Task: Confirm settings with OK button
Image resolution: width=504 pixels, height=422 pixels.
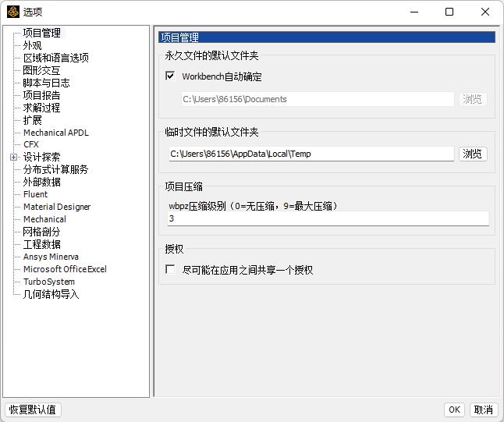Action: point(455,410)
